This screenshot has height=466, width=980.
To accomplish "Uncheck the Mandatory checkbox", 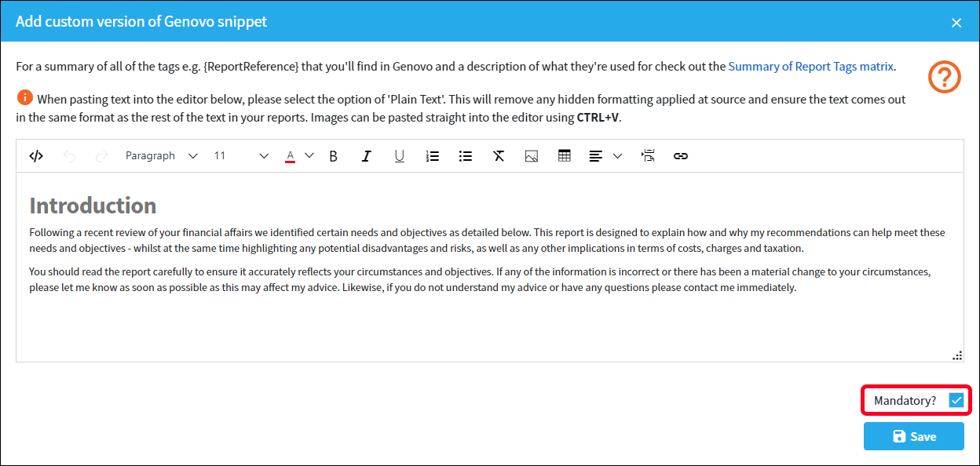I will [x=956, y=400].
